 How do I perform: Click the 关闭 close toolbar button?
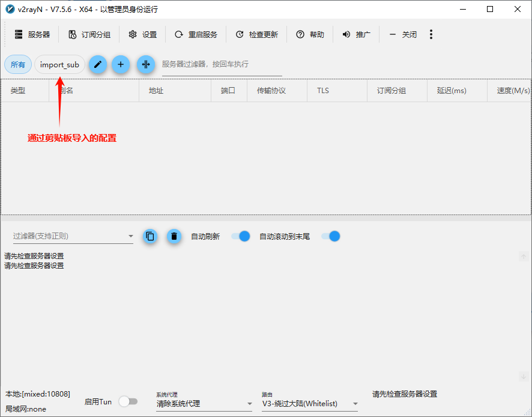(403, 34)
